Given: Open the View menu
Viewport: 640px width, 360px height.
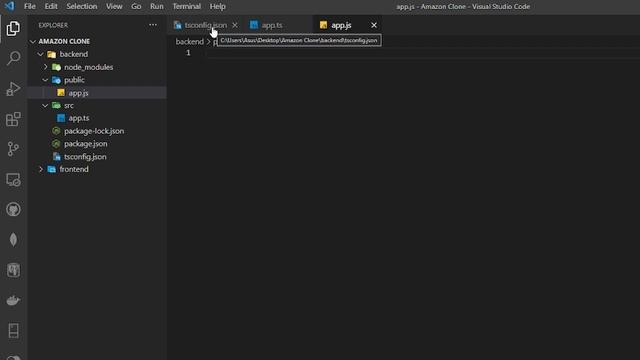Looking at the screenshot, I should click(114, 6).
